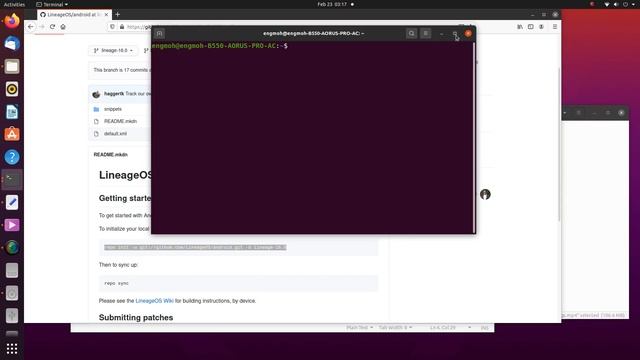This screenshot has height=360, width=640.
Task: Open Files from the dock
Action: [12, 66]
